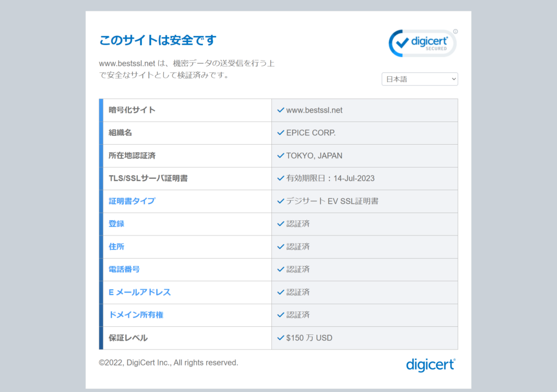
Task: Click the checkmark in the 保証レベル row
Action: pos(280,337)
